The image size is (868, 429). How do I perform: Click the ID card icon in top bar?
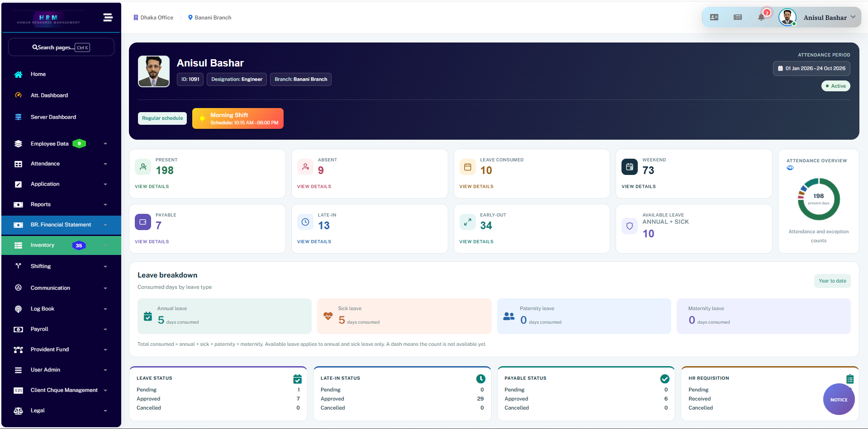click(714, 17)
